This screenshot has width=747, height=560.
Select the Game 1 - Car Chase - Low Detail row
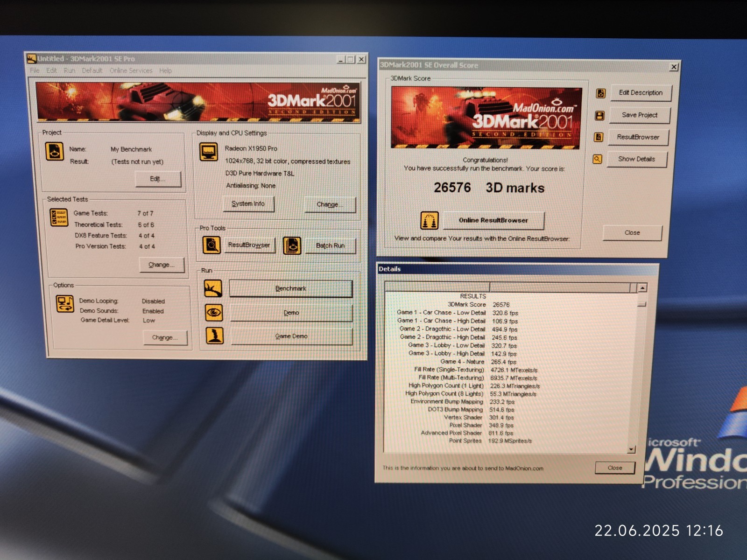(x=458, y=313)
